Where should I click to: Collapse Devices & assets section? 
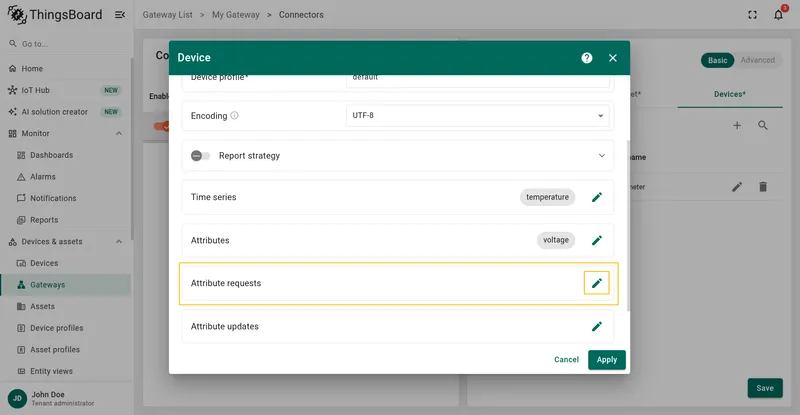click(x=118, y=241)
